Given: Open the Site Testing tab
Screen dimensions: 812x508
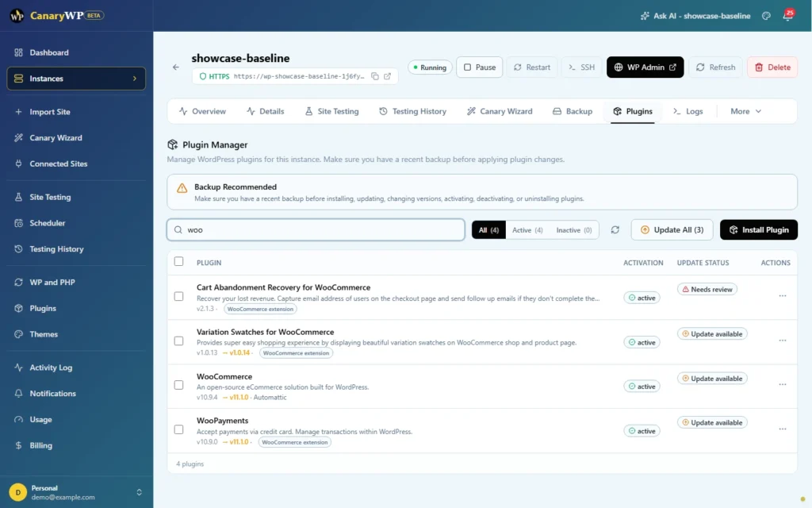Looking at the screenshot, I should point(331,111).
